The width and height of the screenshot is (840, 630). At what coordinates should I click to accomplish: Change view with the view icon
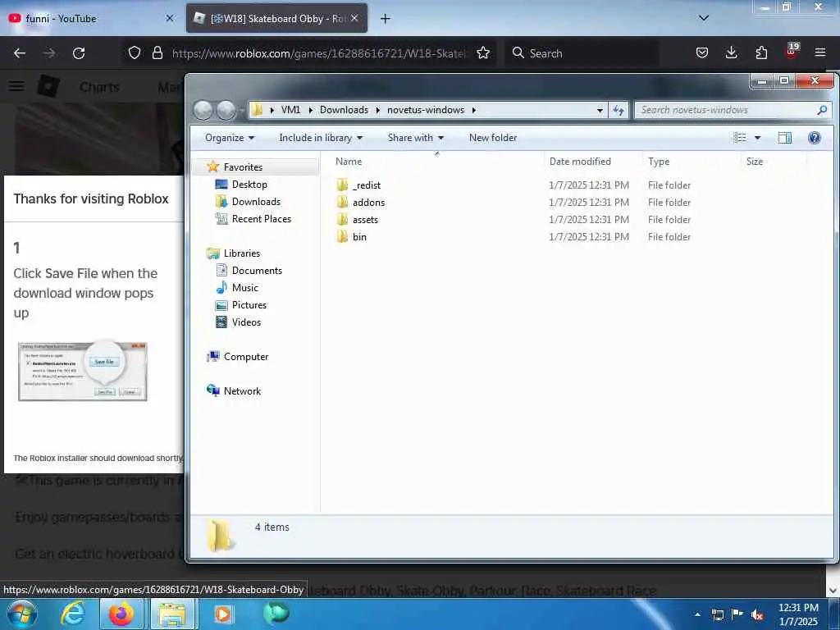tap(740, 138)
